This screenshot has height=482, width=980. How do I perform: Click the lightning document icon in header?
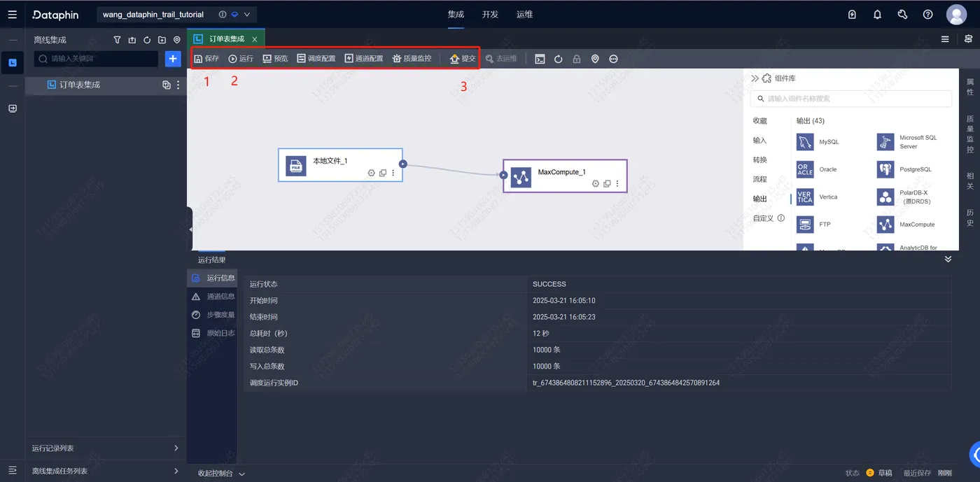coord(852,14)
